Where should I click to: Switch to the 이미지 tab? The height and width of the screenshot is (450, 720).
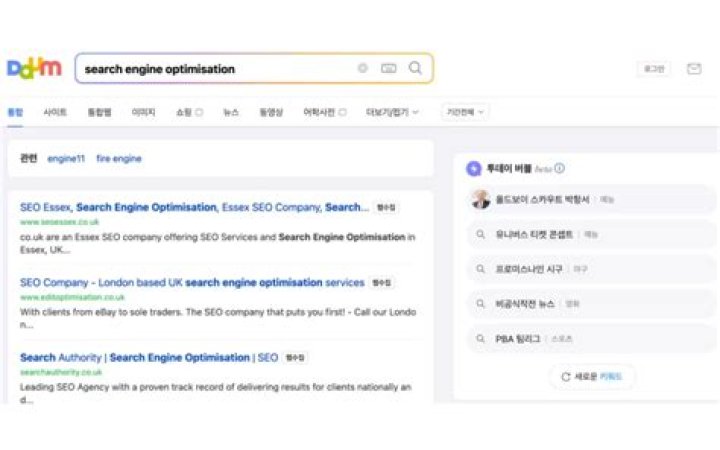coord(143,112)
